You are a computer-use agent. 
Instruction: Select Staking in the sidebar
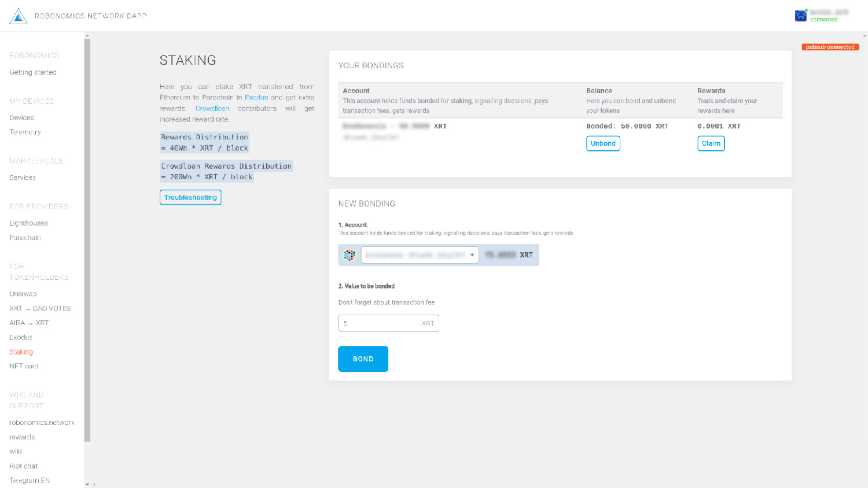click(21, 352)
